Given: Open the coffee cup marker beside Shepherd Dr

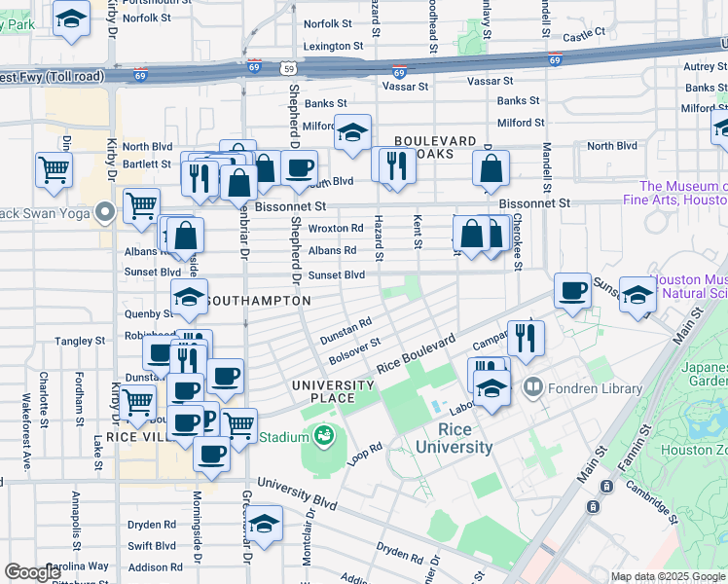Looking at the screenshot, I should click(300, 166).
